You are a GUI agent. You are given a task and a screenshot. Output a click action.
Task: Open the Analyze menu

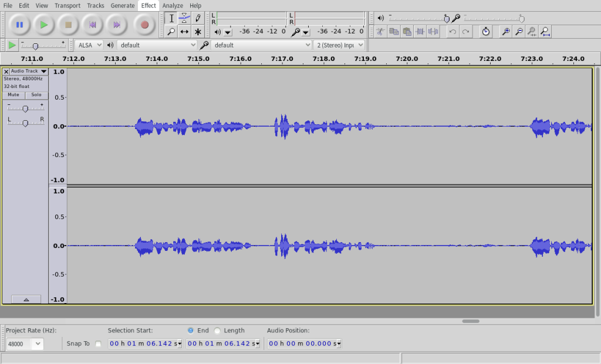[173, 6]
